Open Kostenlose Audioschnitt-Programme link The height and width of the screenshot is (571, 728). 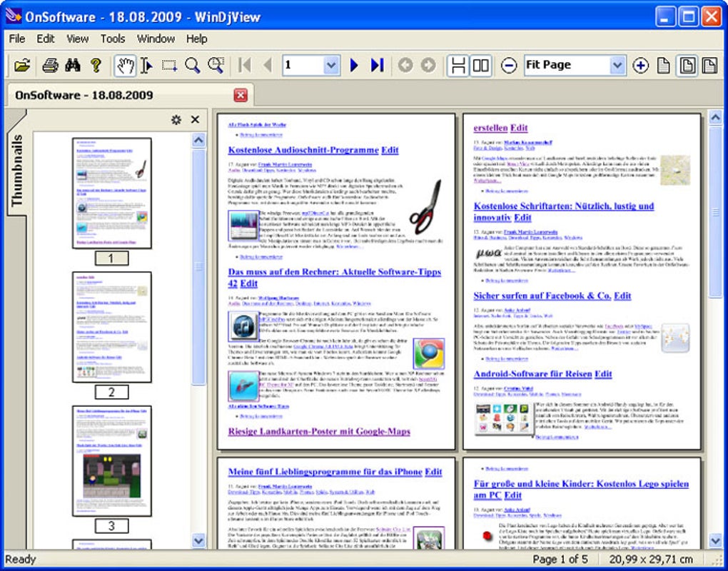coord(303,150)
